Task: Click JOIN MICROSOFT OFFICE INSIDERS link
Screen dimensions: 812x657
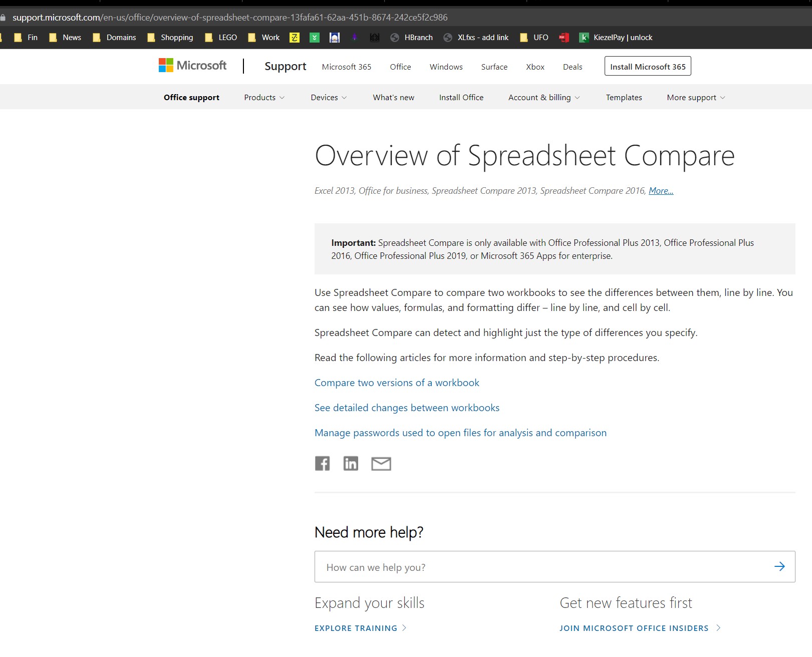Action: click(640, 628)
